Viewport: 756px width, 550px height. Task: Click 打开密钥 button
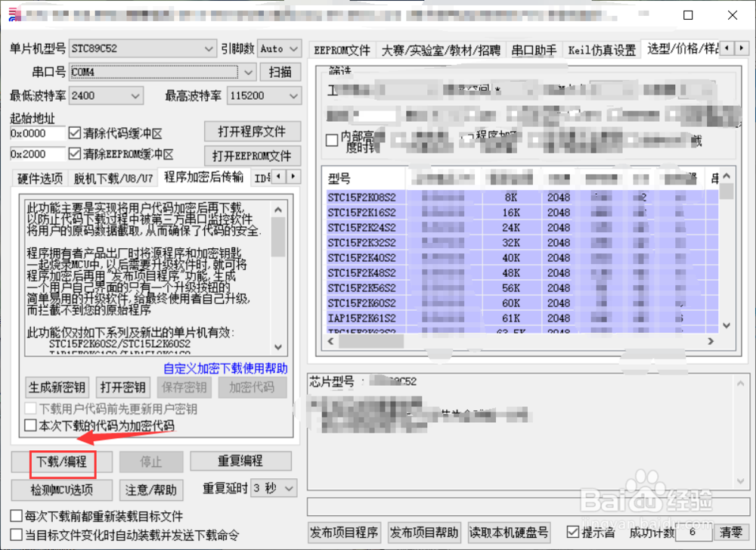coord(123,387)
